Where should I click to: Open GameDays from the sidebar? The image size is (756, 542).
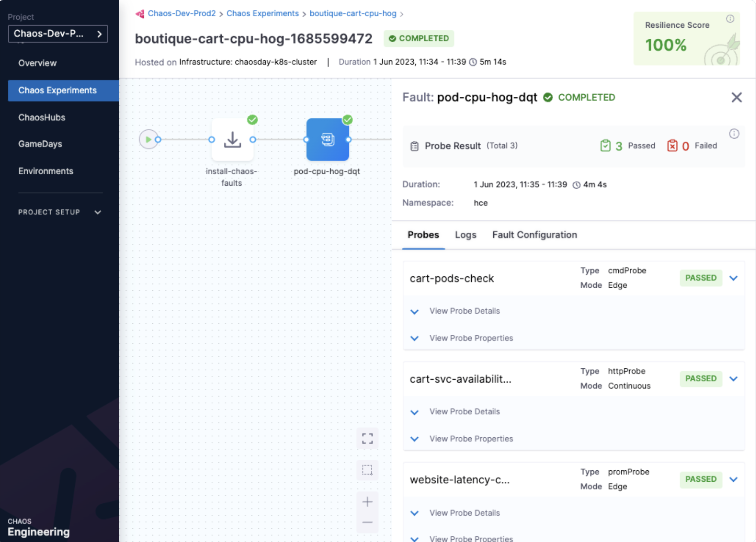click(x=40, y=144)
